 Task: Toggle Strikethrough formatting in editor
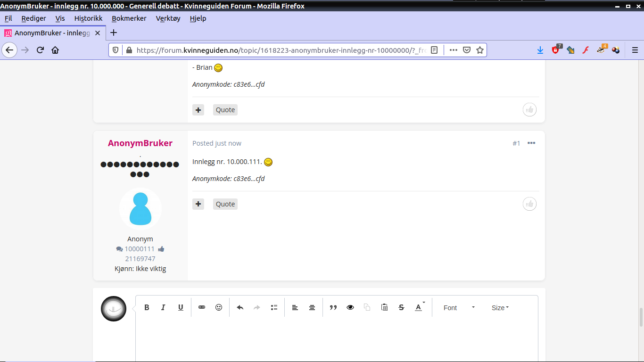tap(401, 307)
